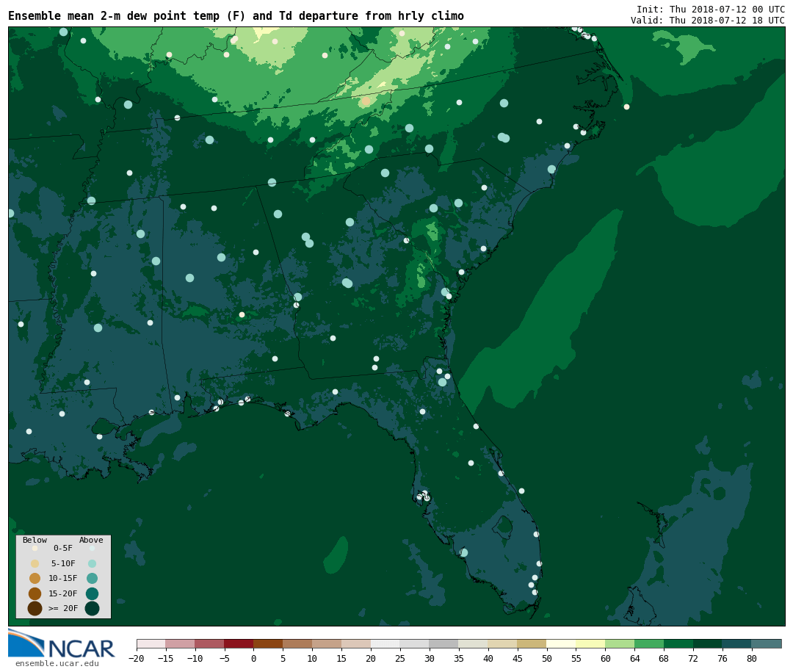Click the '0' colorbar tick label
The image size is (793, 672).
tap(254, 658)
